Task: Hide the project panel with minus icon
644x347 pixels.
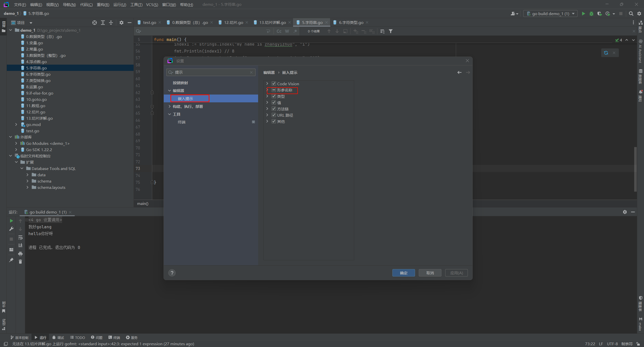Action: pos(130,23)
